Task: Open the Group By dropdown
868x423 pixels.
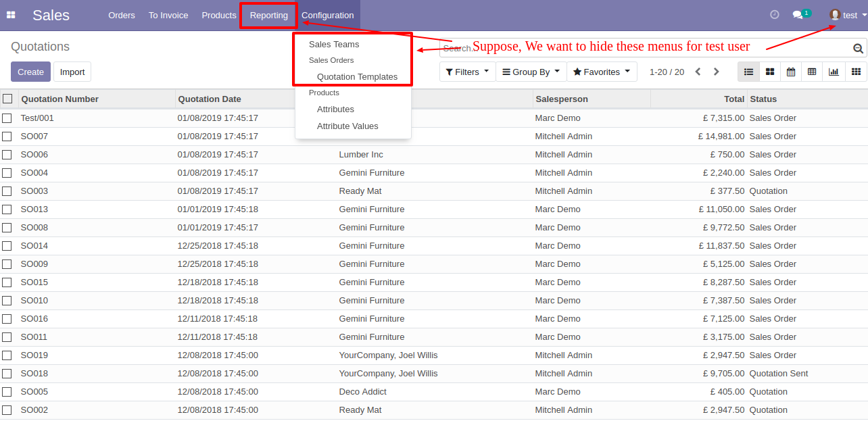Action: (x=531, y=72)
